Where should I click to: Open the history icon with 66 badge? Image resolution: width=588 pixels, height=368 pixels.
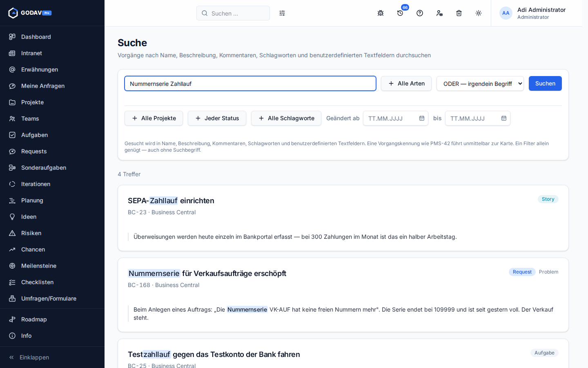[x=400, y=13]
